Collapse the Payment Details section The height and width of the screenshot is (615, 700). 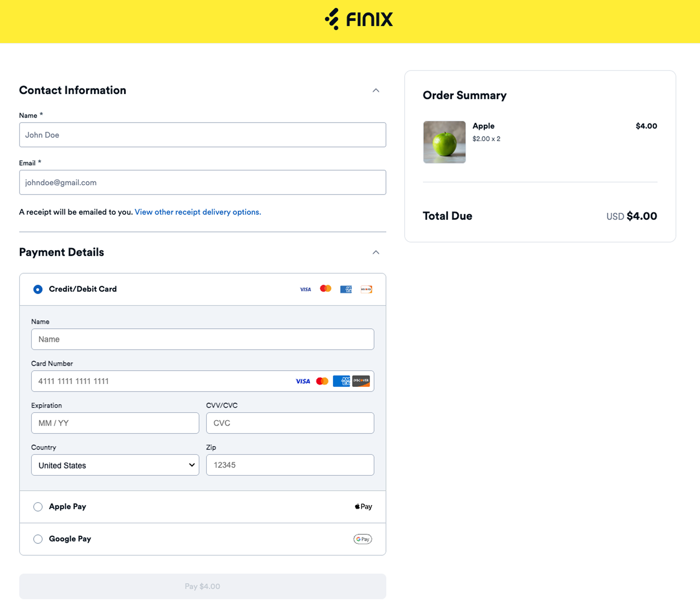point(376,252)
